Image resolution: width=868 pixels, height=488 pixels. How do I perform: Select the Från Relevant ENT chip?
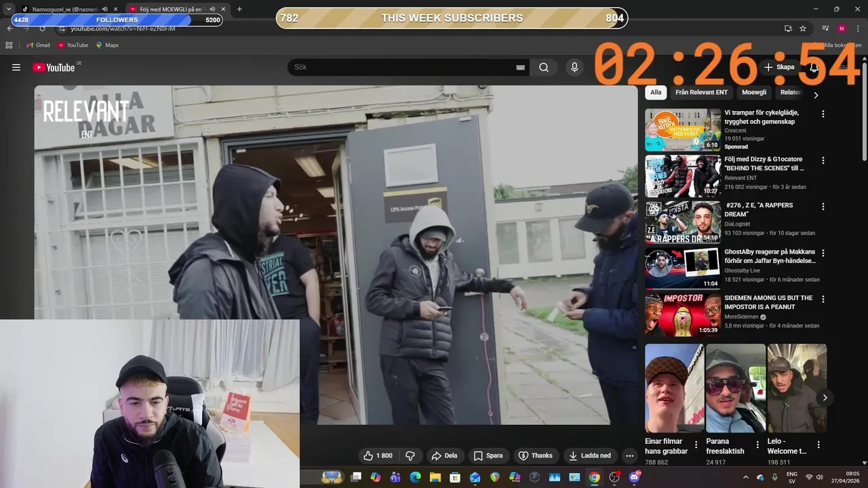point(701,92)
